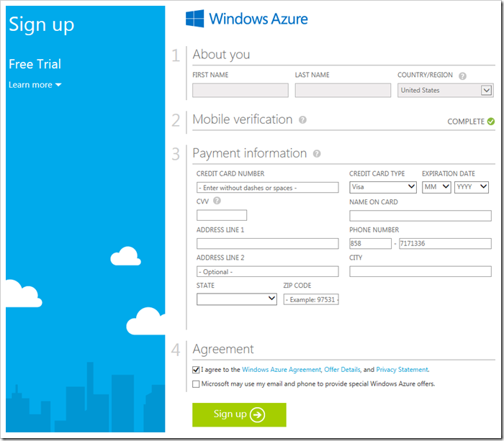This screenshot has height=441, width=504.
Task: Focus the Zip Code field
Action: coord(311,299)
